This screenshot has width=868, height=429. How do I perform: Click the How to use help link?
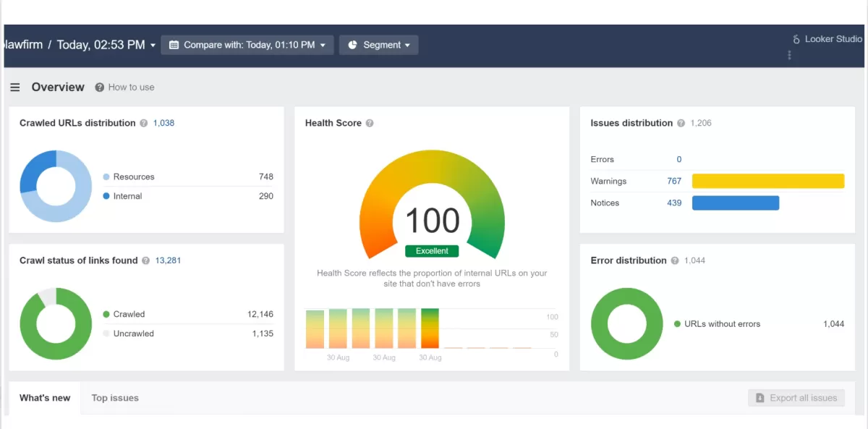(125, 88)
